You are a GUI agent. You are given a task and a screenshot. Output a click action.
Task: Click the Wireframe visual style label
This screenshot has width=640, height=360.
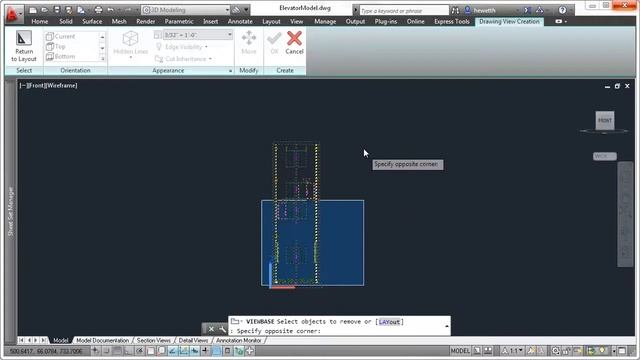(x=61, y=85)
